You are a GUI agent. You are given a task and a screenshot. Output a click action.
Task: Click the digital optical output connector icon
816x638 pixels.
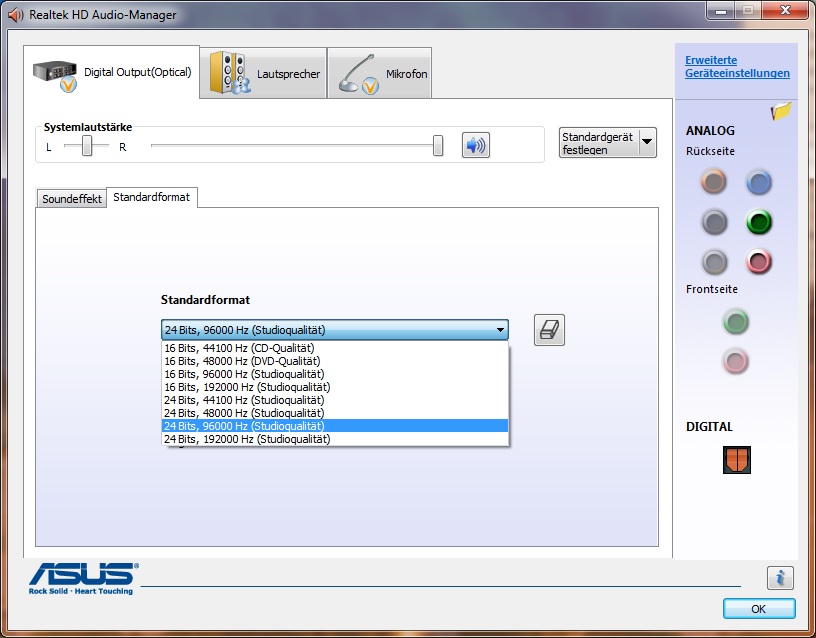736,460
